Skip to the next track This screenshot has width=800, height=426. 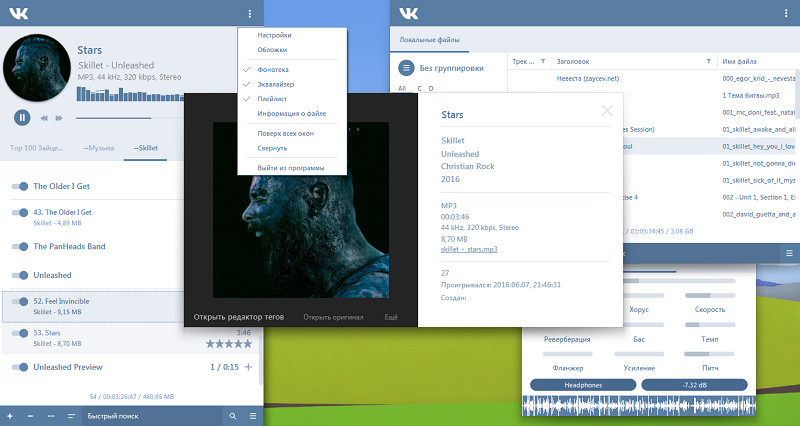[x=59, y=118]
